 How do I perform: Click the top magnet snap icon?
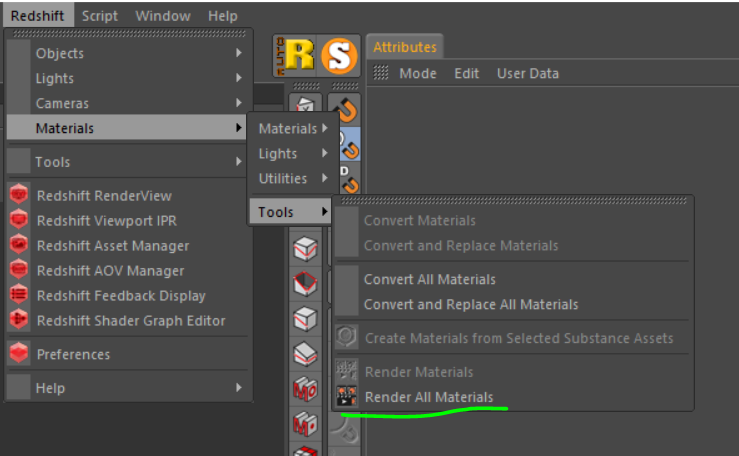(346, 110)
